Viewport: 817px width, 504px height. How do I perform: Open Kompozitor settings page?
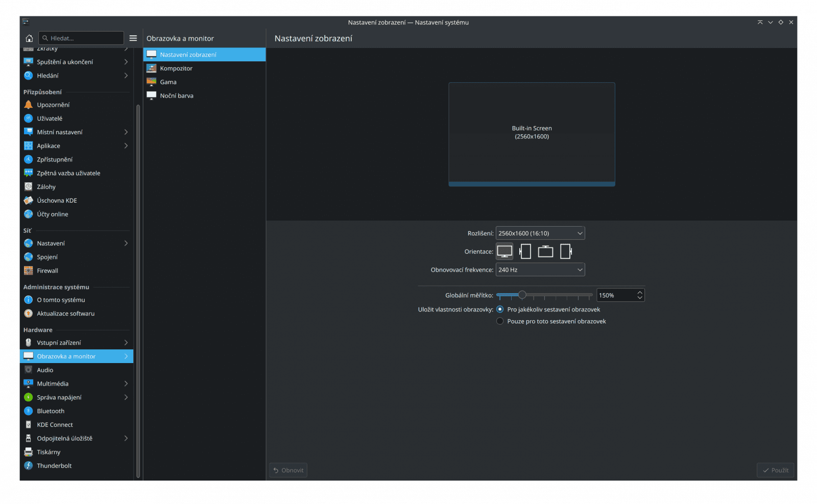[204, 68]
